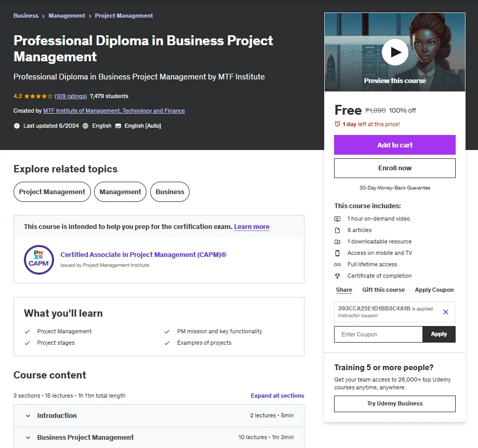Click checkmark next to PM mission and key functionality
Viewport: 478px width, 448px height.
pos(167,331)
